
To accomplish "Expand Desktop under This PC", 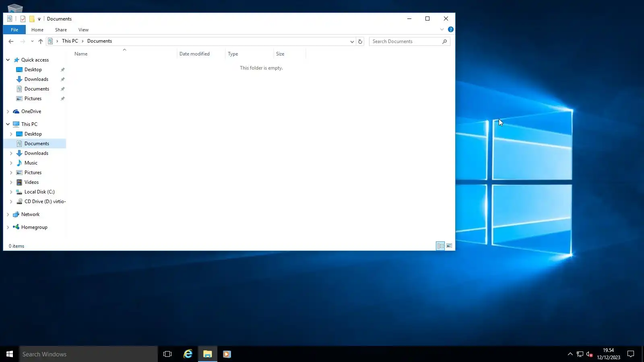I will click(x=11, y=134).
